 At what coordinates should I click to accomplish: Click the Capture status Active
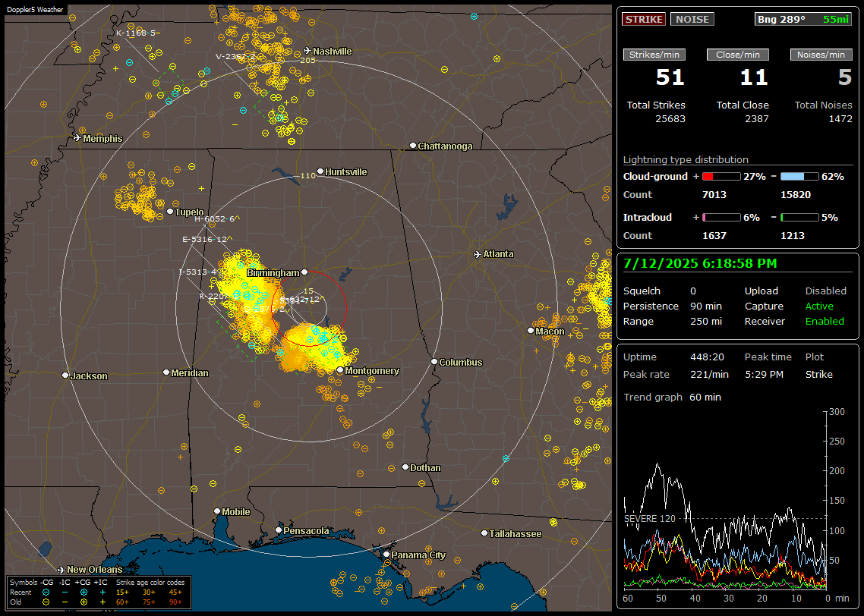pyautogui.click(x=819, y=306)
